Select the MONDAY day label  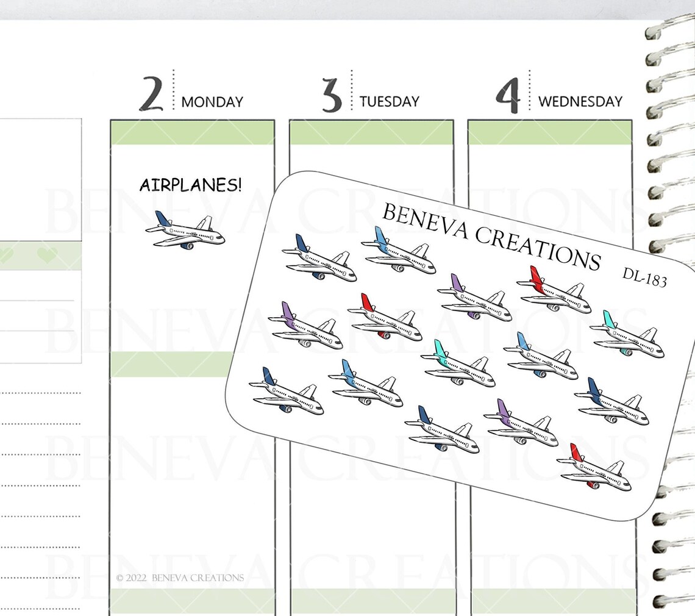pos(212,102)
